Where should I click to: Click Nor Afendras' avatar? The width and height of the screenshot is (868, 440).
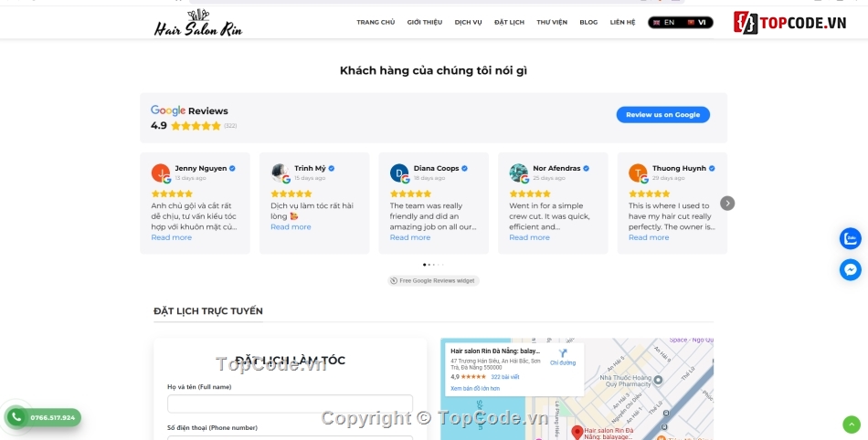point(519,173)
